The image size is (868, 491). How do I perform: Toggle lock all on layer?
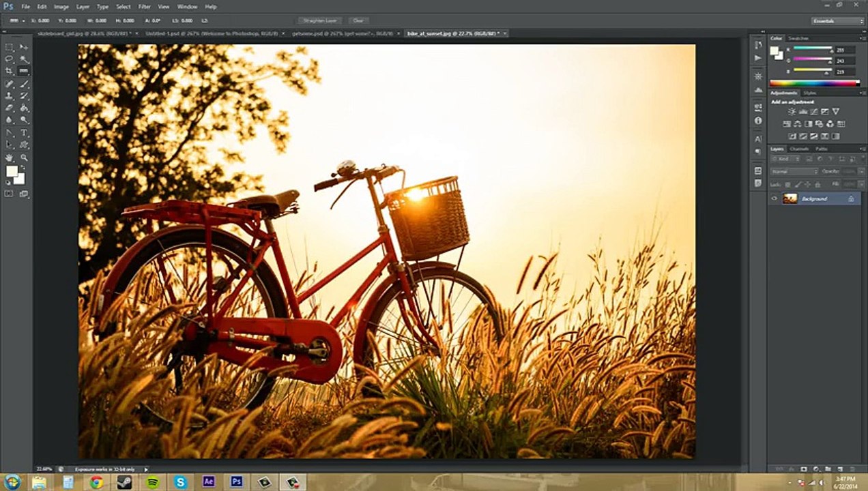(818, 185)
